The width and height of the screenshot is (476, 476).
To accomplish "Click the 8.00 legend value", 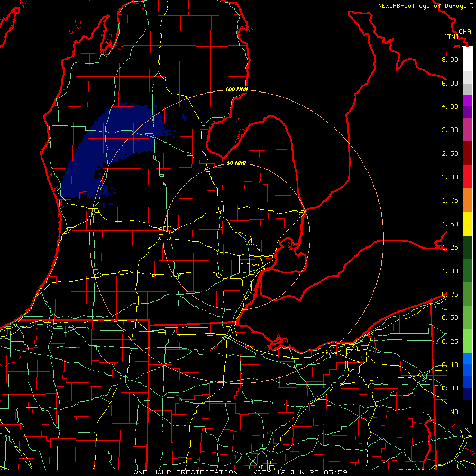I will pyautogui.click(x=450, y=59).
